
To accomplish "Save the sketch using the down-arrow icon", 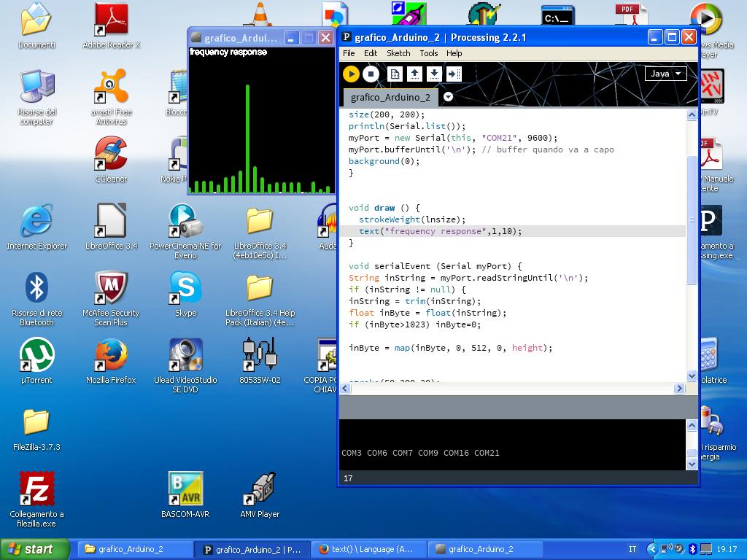I will tap(434, 74).
